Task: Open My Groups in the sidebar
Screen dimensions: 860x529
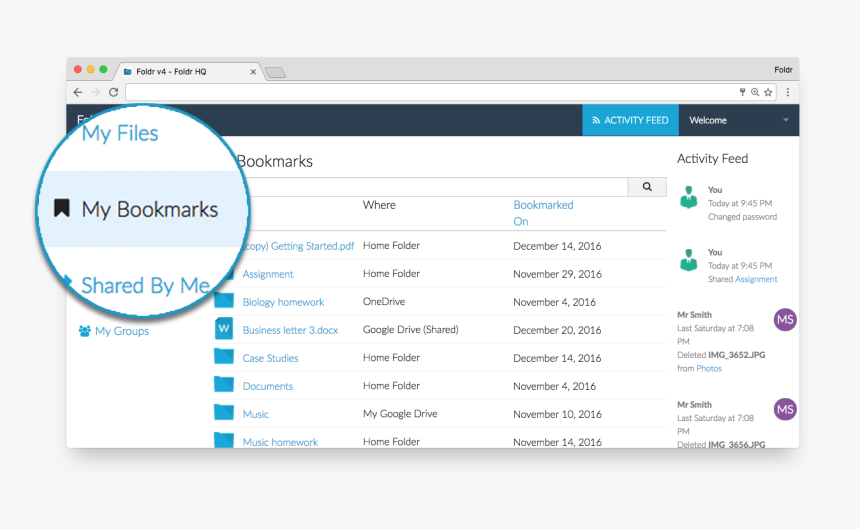Action: click(x=122, y=331)
